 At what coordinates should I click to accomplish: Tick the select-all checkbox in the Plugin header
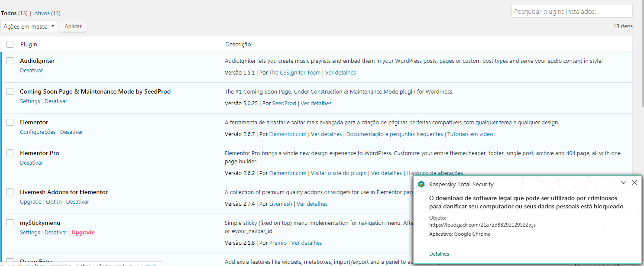[10, 44]
